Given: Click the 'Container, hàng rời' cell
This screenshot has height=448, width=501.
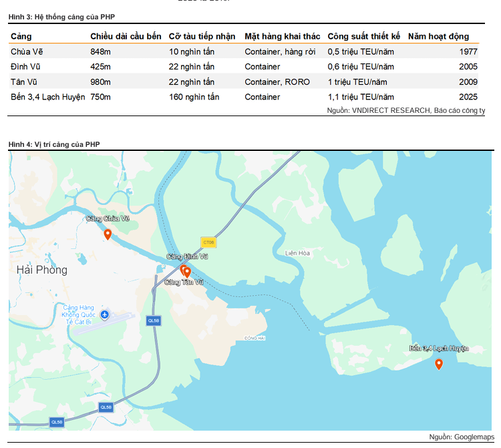Looking at the screenshot, I should tap(280, 51).
